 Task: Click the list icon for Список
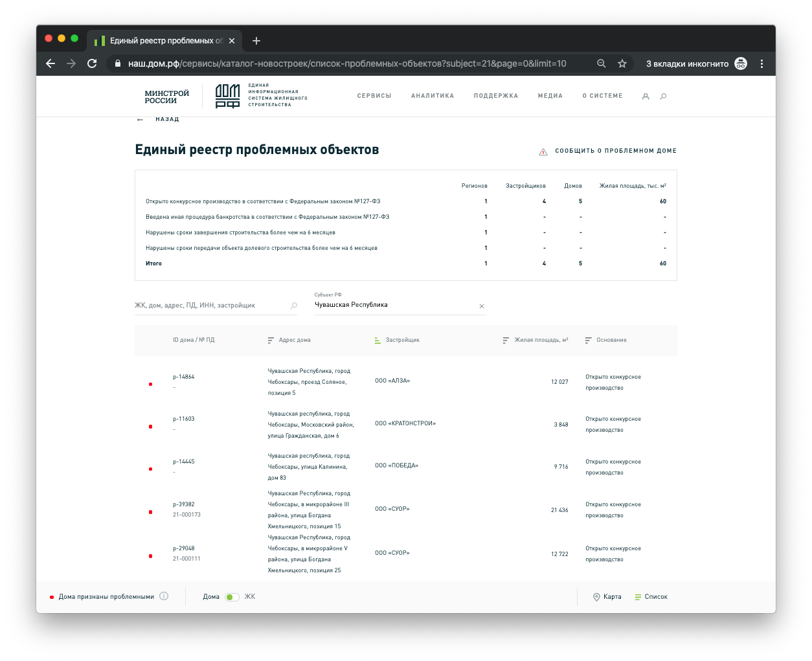click(x=638, y=597)
